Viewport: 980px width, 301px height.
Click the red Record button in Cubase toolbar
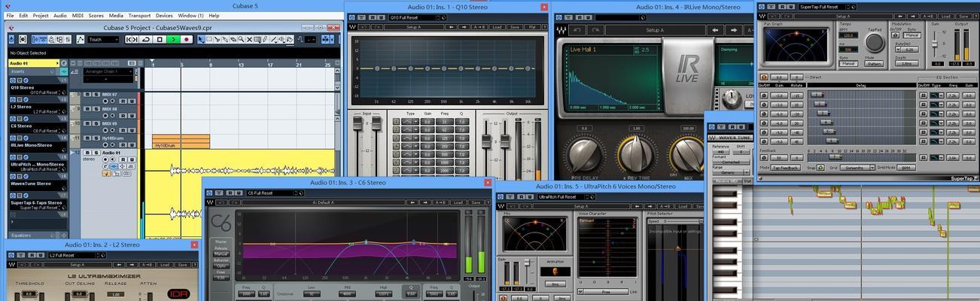[187, 39]
